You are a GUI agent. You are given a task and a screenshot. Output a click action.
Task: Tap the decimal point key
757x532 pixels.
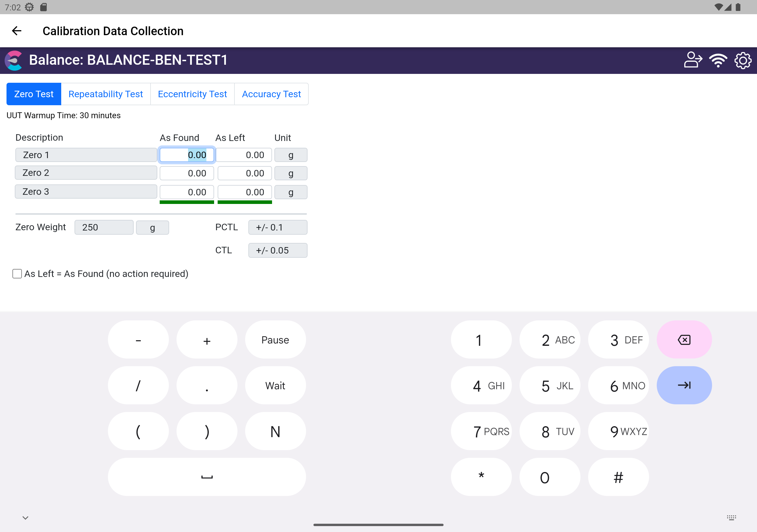point(207,386)
